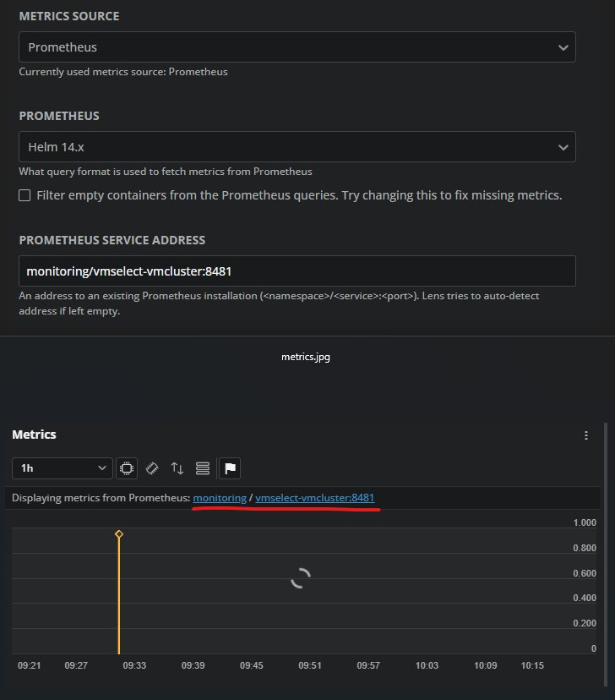Click the metrics.jpg caption text
The height and width of the screenshot is (700, 615).
tap(305, 357)
